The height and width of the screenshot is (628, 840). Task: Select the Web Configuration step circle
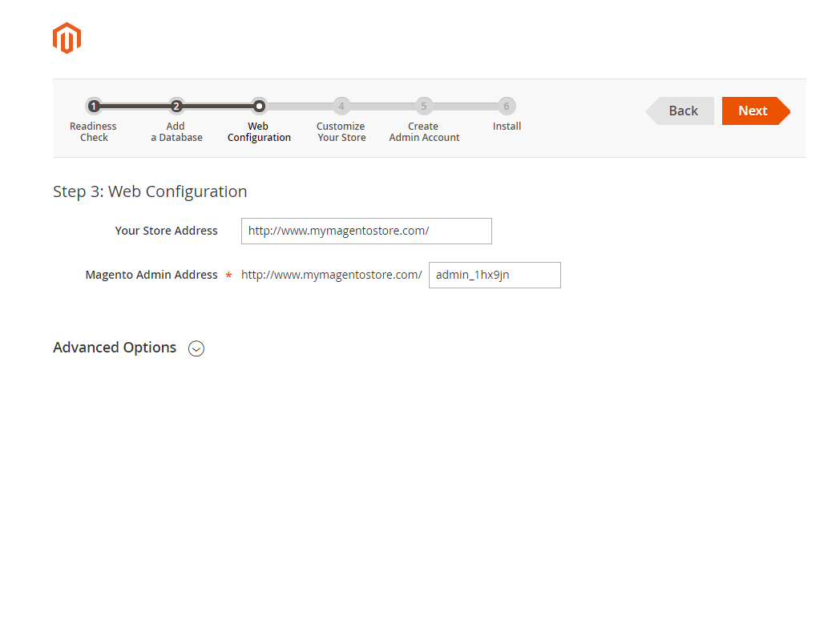coord(259,106)
